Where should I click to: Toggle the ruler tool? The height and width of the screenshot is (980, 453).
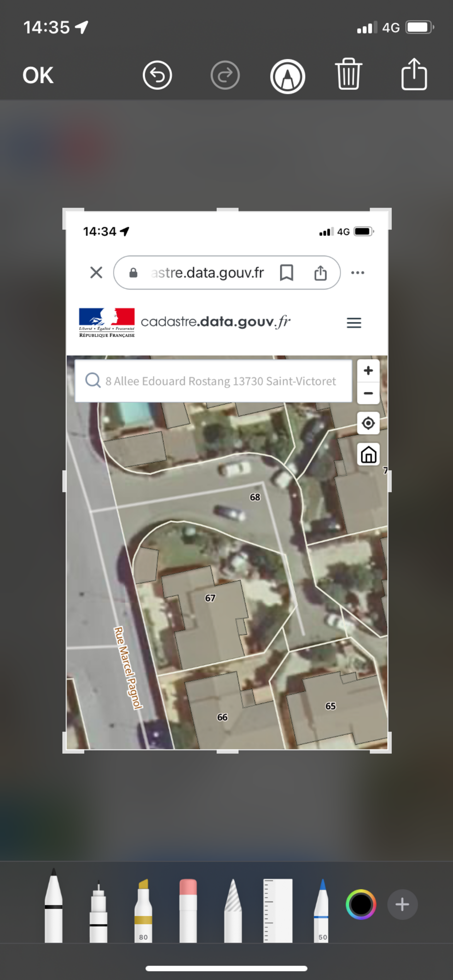pyautogui.click(x=278, y=911)
